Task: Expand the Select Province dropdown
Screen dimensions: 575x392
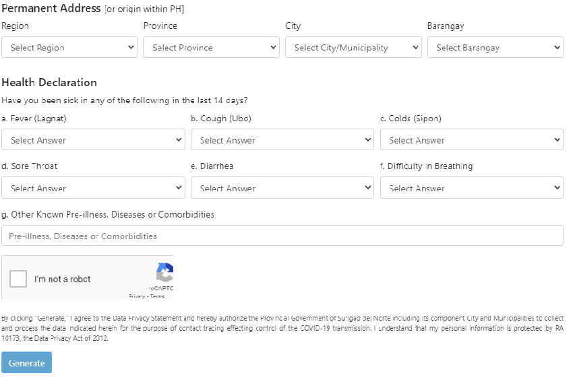Action: click(211, 48)
